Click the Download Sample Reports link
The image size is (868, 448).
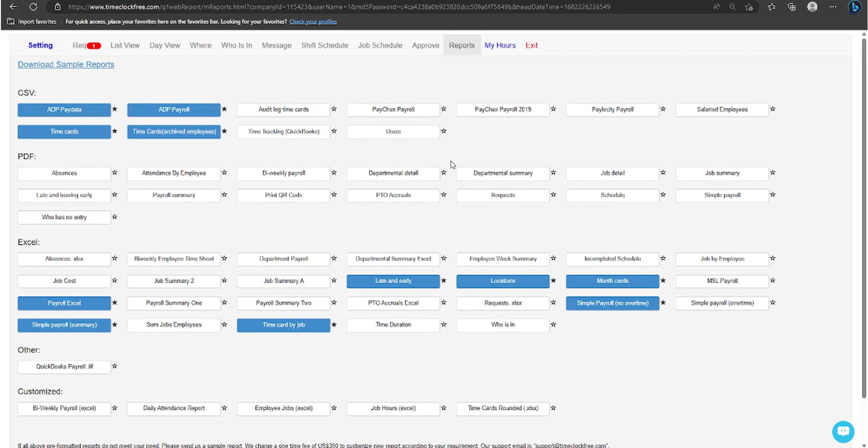pos(66,64)
